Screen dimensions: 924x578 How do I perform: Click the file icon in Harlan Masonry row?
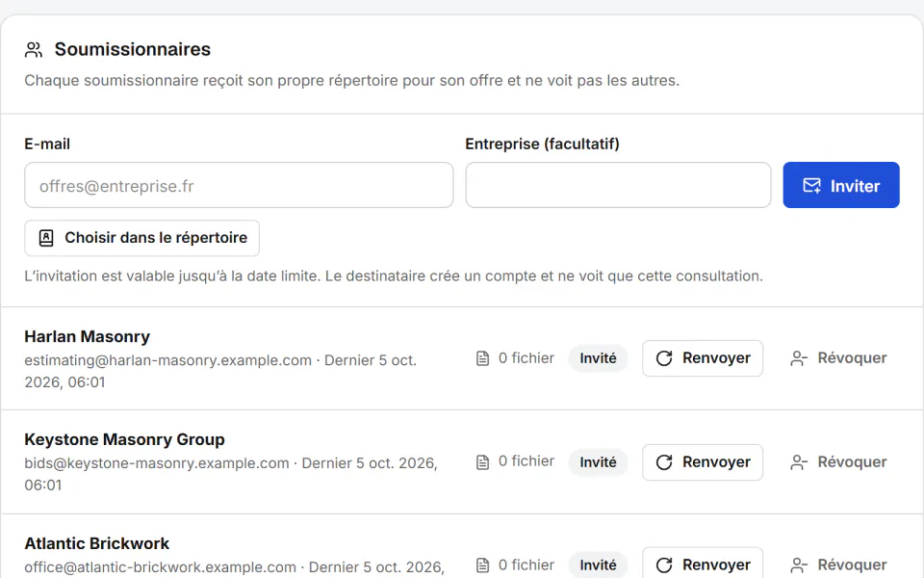482,358
